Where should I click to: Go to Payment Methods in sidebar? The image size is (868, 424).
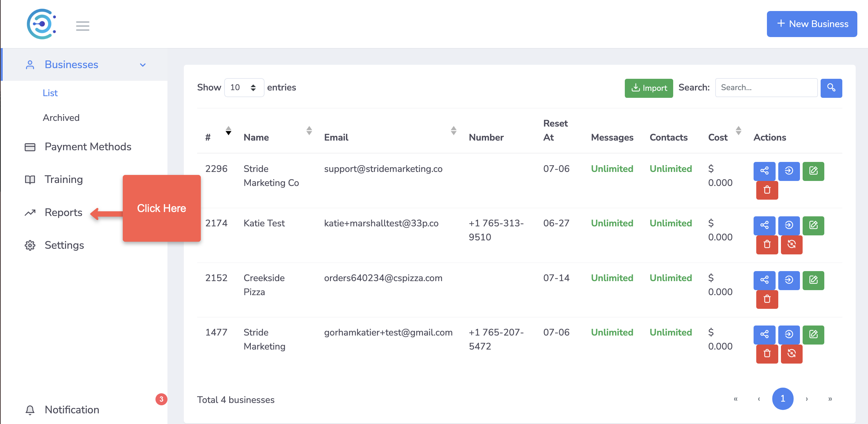point(88,146)
